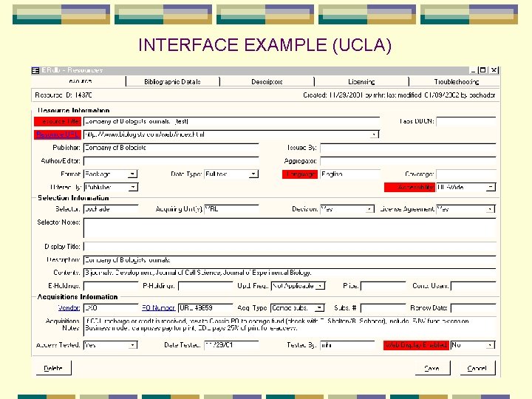
Task: Follow the Resource URL link label
Action: tap(58, 134)
